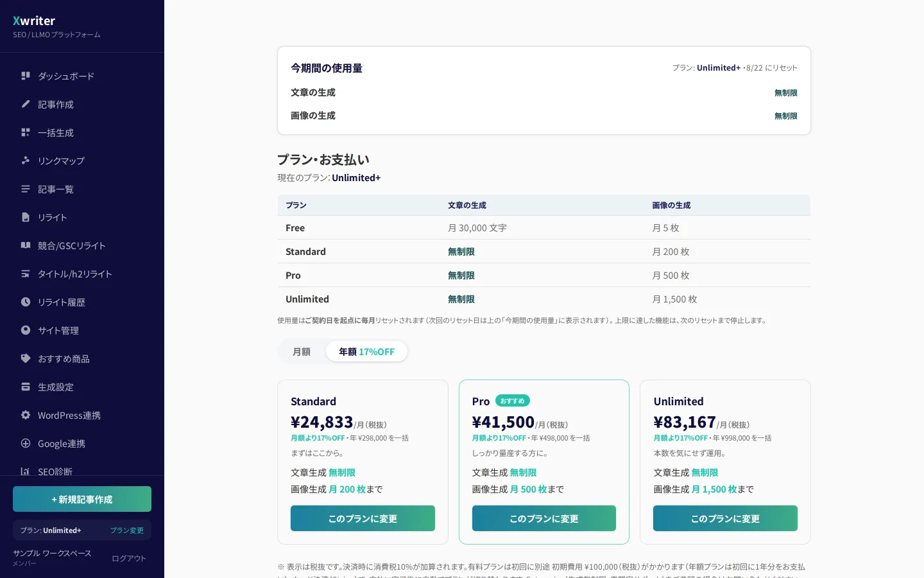Click the サンプル ワークスペース name
The image size is (924, 578).
52,553
